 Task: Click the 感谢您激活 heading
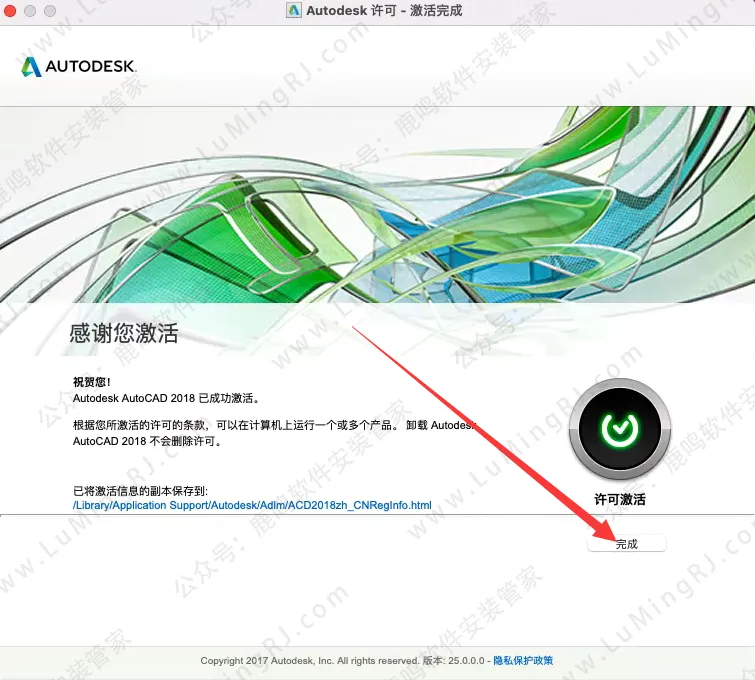(x=124, y=333)
